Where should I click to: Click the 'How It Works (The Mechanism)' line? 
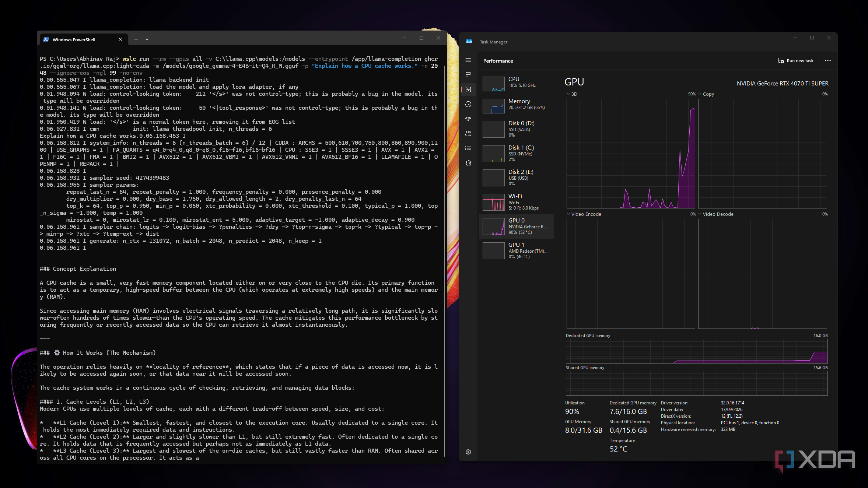[x=98, y=353]
